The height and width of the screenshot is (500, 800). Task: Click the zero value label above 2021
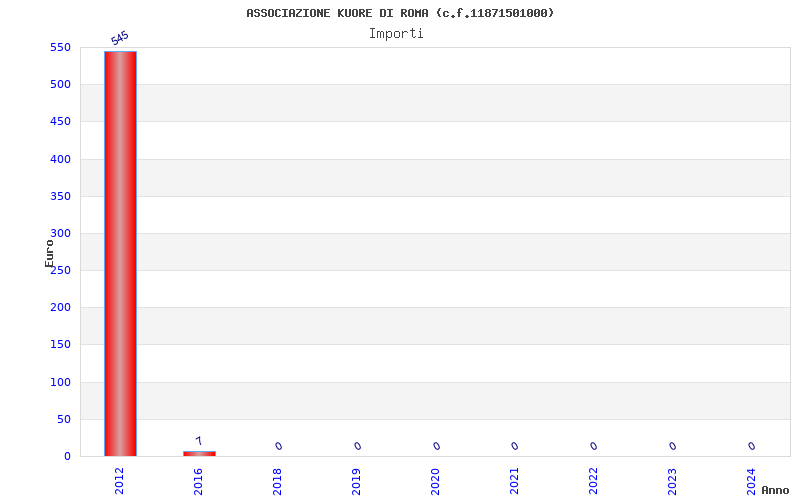(515, 446)
